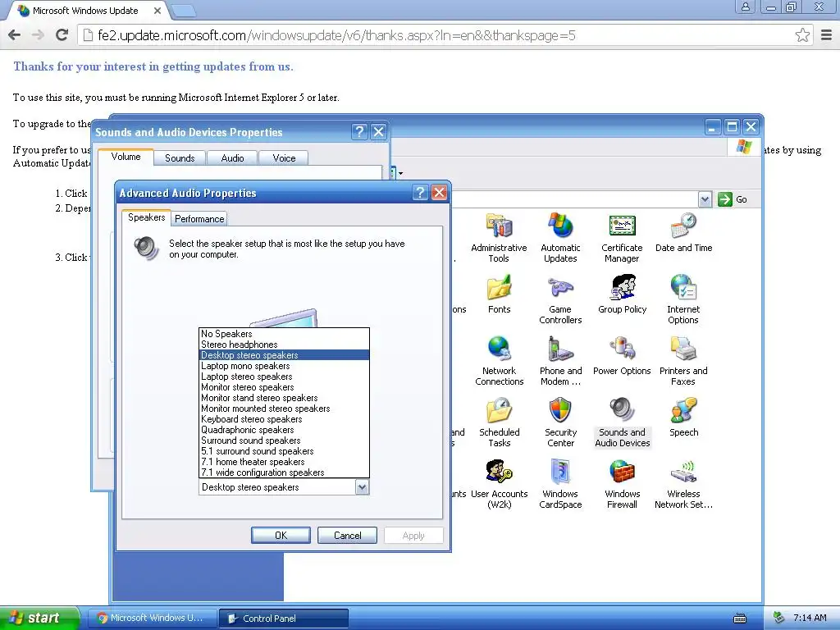Screen dimensions: 840x630
Task: Click help button in Advanced Audio Properties
Action: (420, 193)
